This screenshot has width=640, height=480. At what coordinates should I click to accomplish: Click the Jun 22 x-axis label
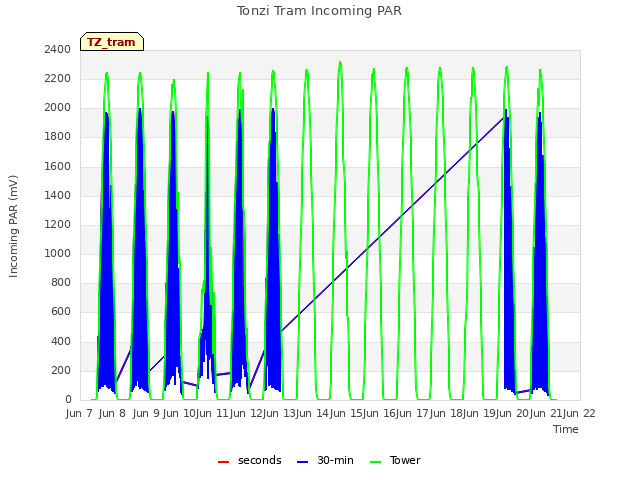click(x=581, y=413)
